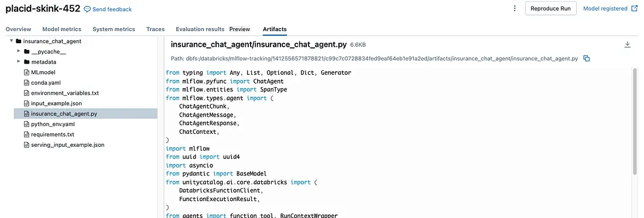Open environment_variables.txt in the tree
This screenshot has width=644, height=218.
click(65, 93)
